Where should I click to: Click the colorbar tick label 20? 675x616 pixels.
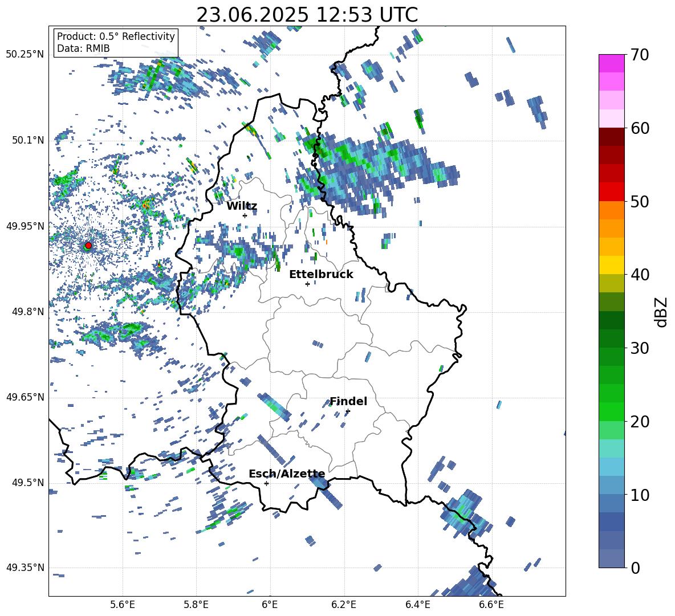click(640, 422)
